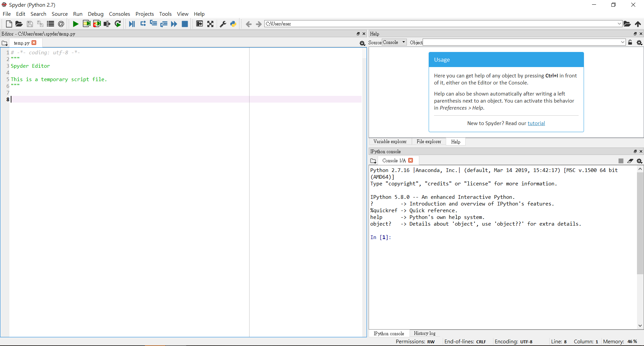
Task: Click the console vertical scrollbar thumb
Action: coord(640,223)
